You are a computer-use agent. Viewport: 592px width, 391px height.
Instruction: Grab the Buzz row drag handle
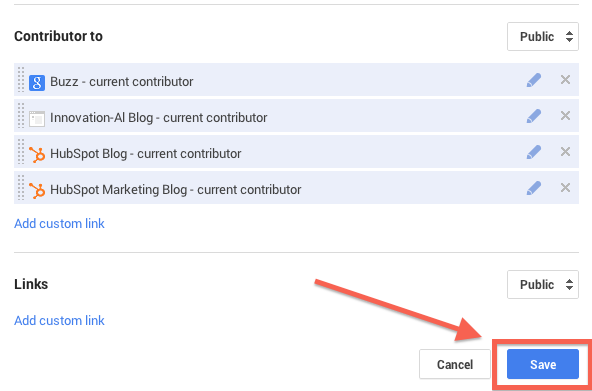click(21, 80)
